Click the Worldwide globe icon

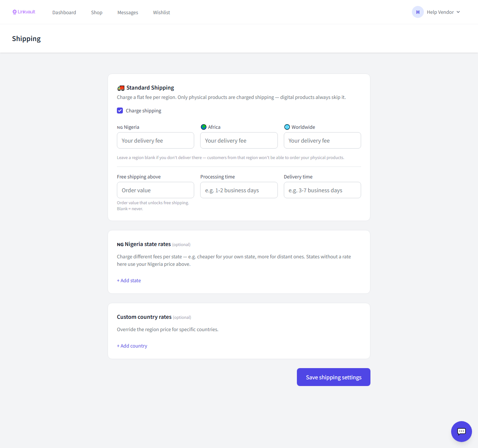[287, 127]
